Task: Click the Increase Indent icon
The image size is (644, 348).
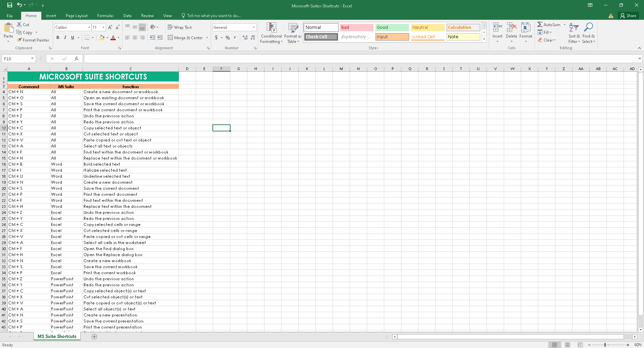Action: tap(160, 38)
